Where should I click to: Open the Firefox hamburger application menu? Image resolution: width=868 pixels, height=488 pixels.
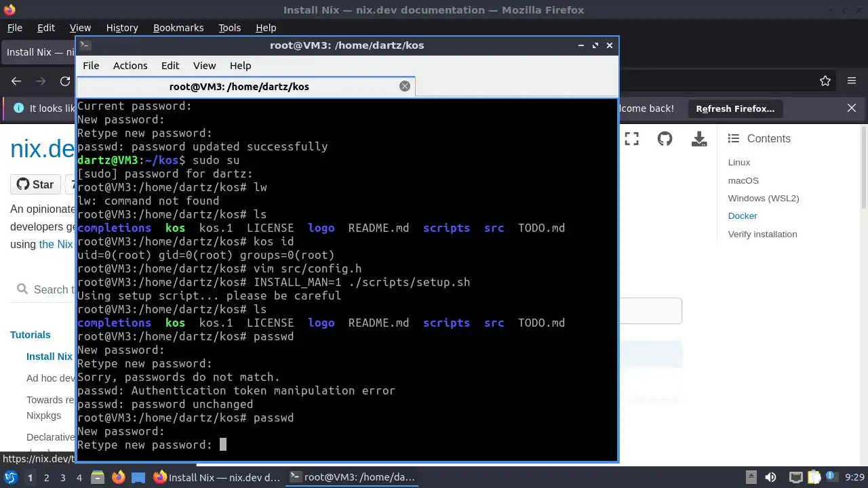click(852, 81)
